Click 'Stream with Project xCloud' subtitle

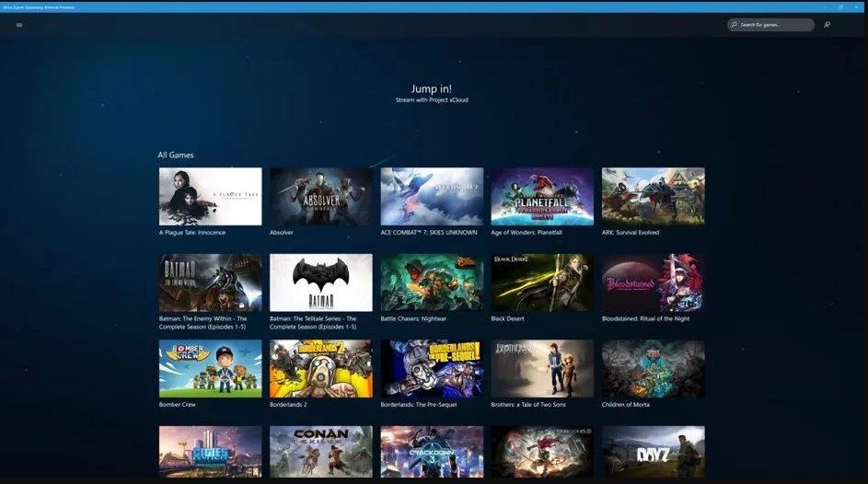pos(432,100)
